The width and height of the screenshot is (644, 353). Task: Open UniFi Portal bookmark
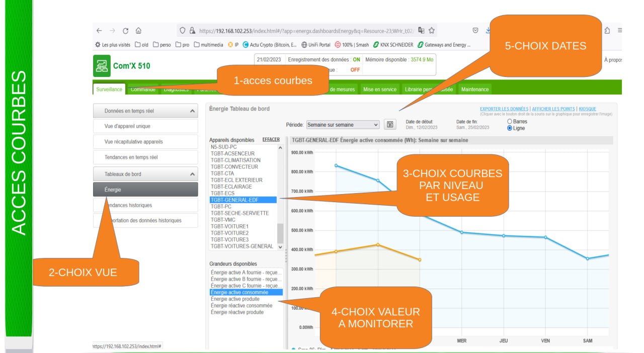point(316,45)
